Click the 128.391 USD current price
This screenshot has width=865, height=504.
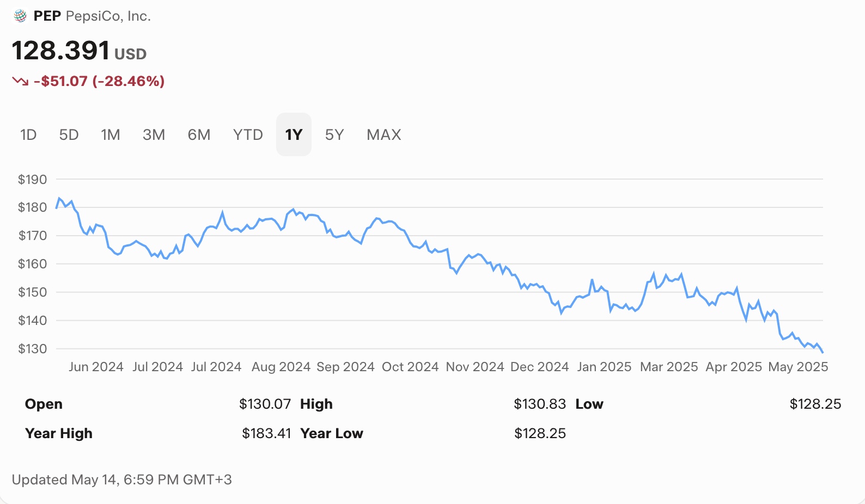(x=79, y=51)
